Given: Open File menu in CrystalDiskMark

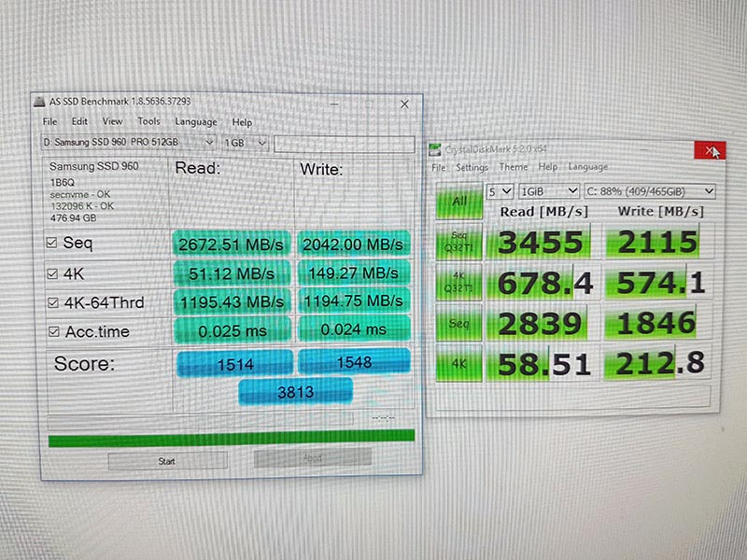Looking at the screenshot, I should 439,168.
